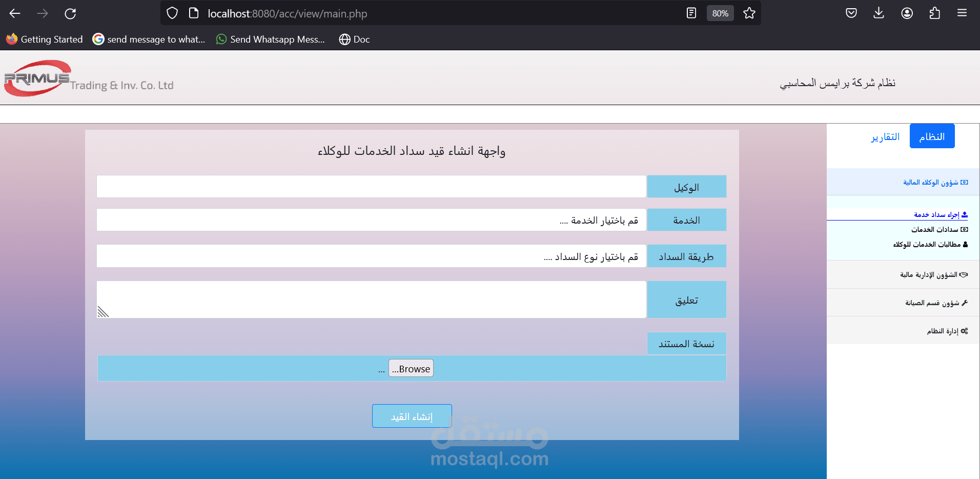
Task: Open طريقة السداد payment type dropdown
Action: 371,256
